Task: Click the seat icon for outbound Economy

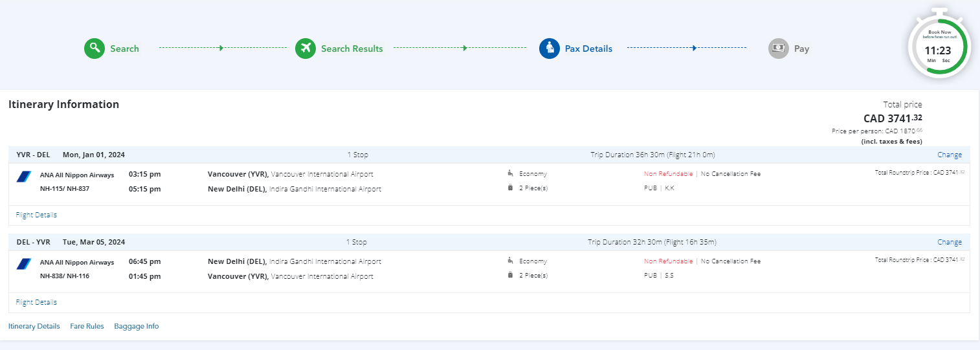Action: [x=511, y=173]
